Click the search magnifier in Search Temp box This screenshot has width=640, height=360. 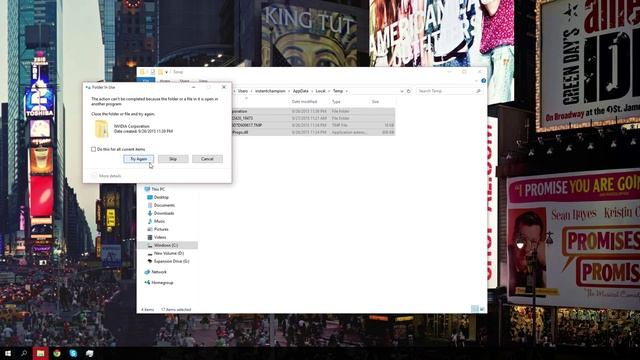(478, 91)
